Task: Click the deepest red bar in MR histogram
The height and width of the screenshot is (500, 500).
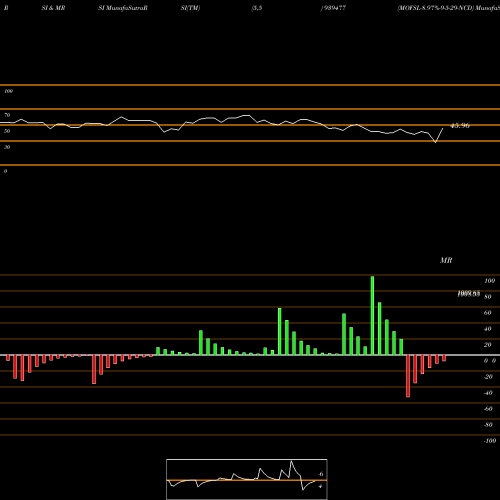Action: [408, 376]
